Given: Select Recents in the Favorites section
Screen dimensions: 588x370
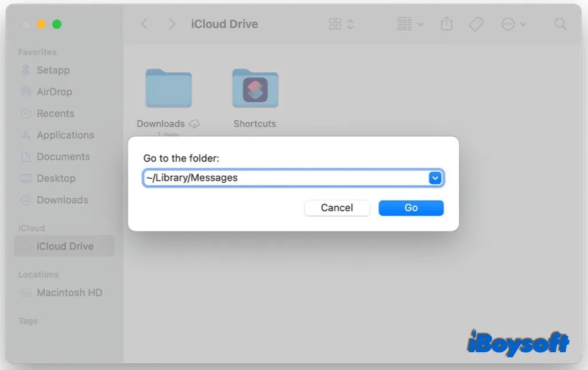Looking at the screenshot, I should click(x=55, y=113).
